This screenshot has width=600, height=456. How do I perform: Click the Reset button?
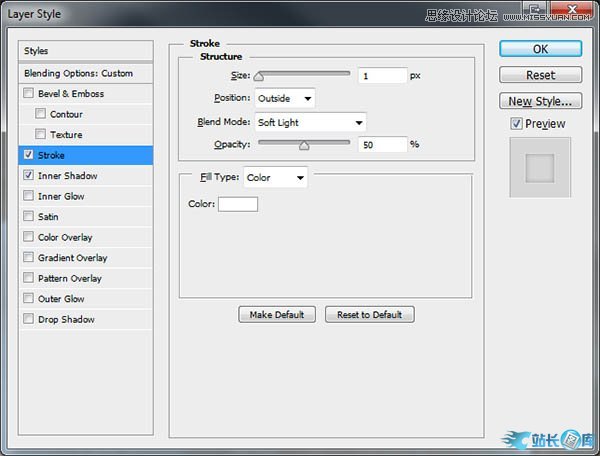540,75
